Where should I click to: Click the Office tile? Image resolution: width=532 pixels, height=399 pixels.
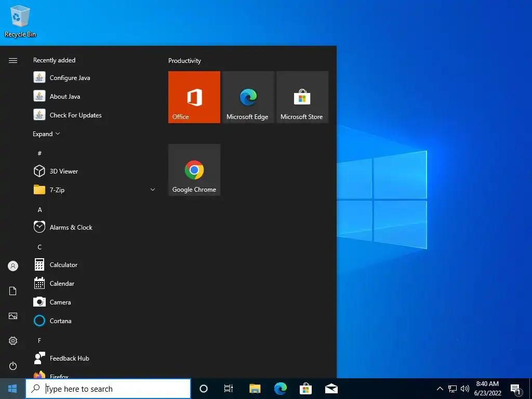click(x=194, y=97)
